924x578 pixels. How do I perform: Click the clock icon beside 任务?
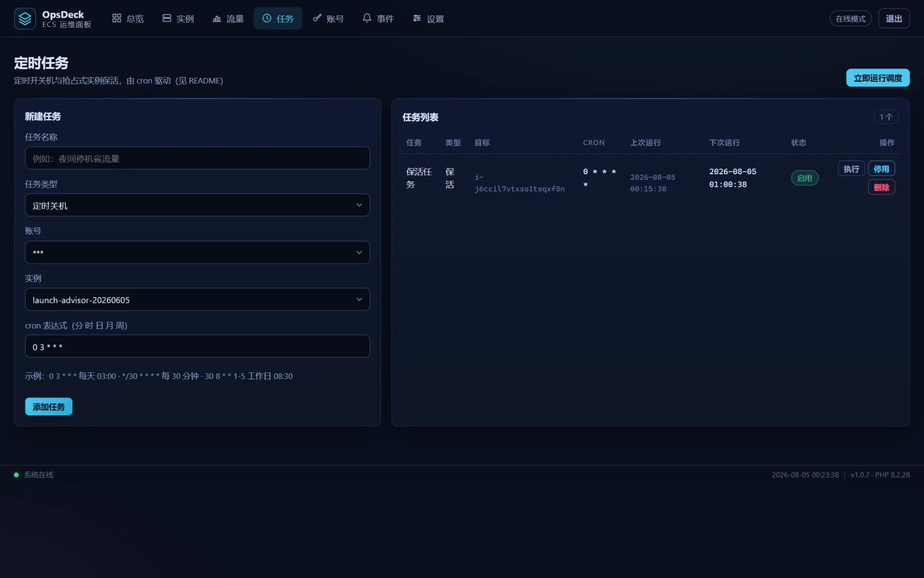267,18
